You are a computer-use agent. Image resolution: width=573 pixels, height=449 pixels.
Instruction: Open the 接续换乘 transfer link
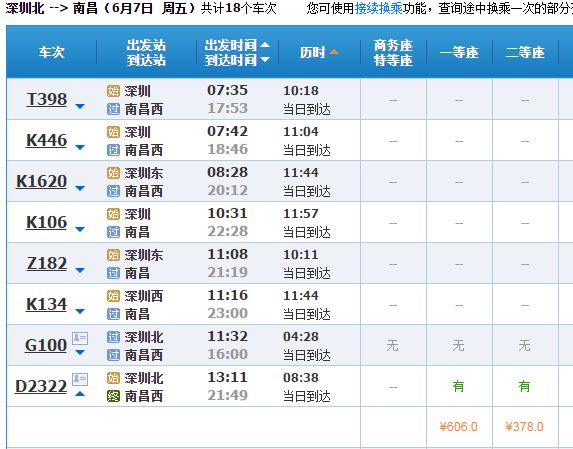click(x=379, y=8)
